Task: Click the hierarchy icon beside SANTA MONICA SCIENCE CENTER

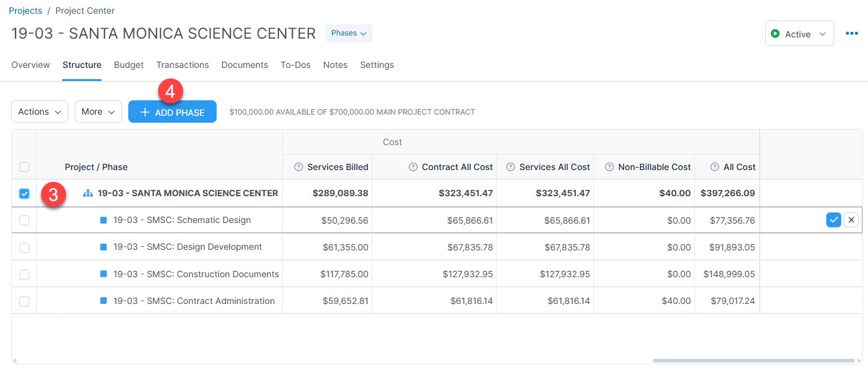Action: point(87,193)
